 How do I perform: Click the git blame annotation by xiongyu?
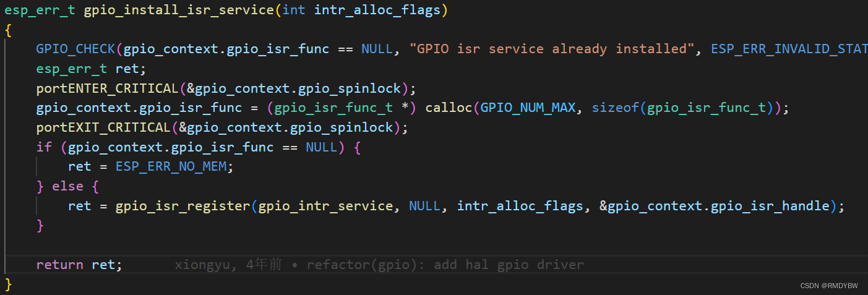tap(379, 265)
